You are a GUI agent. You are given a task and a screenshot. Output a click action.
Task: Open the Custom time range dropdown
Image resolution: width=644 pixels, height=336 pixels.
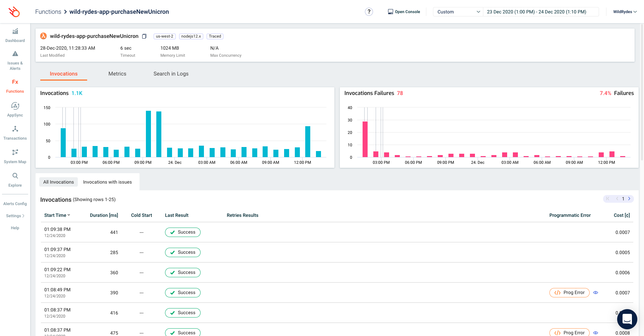tap(458, 12)
